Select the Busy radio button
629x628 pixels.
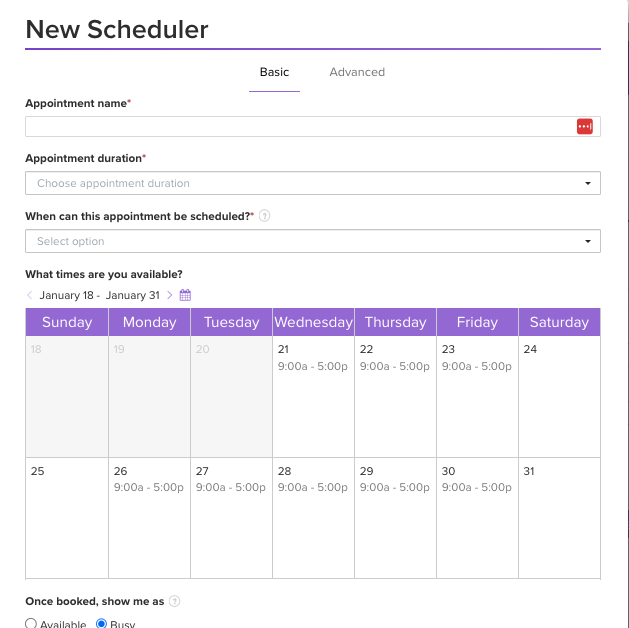point(101,623)
